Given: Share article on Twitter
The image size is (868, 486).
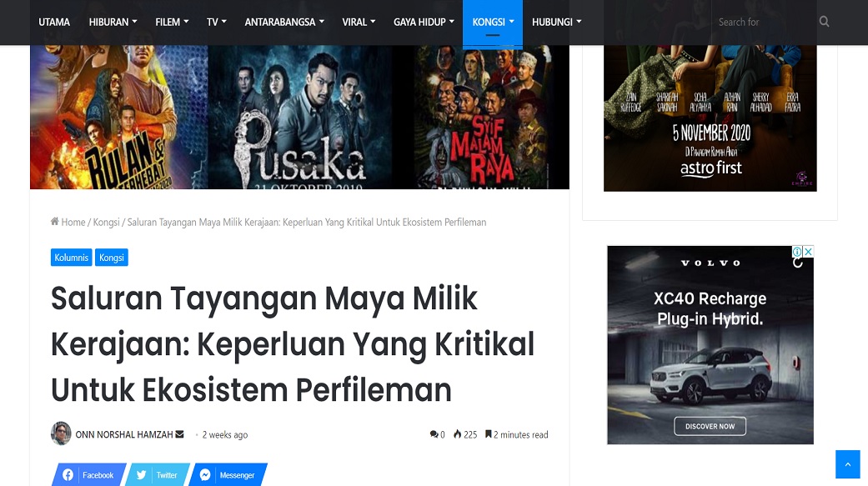Looking at the screenshot, I should click(157, 475).
